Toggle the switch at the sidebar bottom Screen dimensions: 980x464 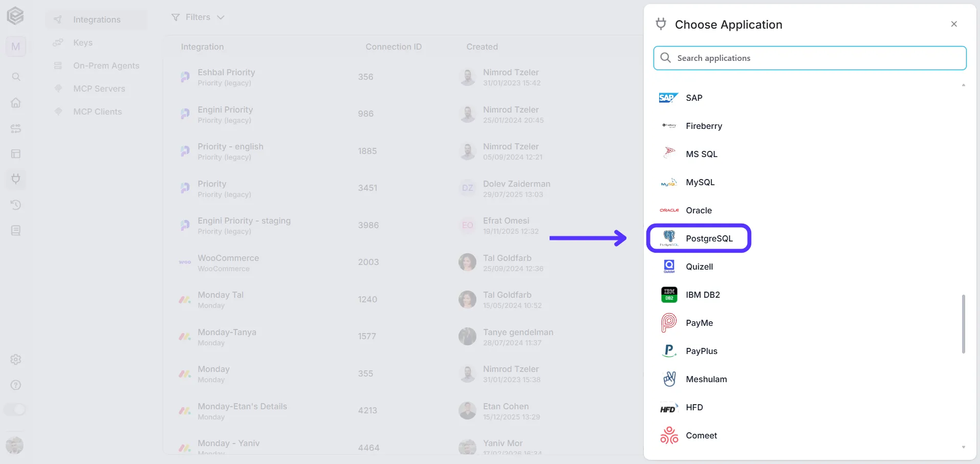coord(15,409)
